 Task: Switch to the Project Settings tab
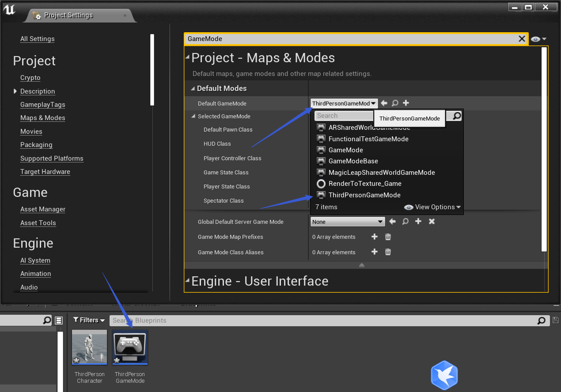(x=68, y=15)
